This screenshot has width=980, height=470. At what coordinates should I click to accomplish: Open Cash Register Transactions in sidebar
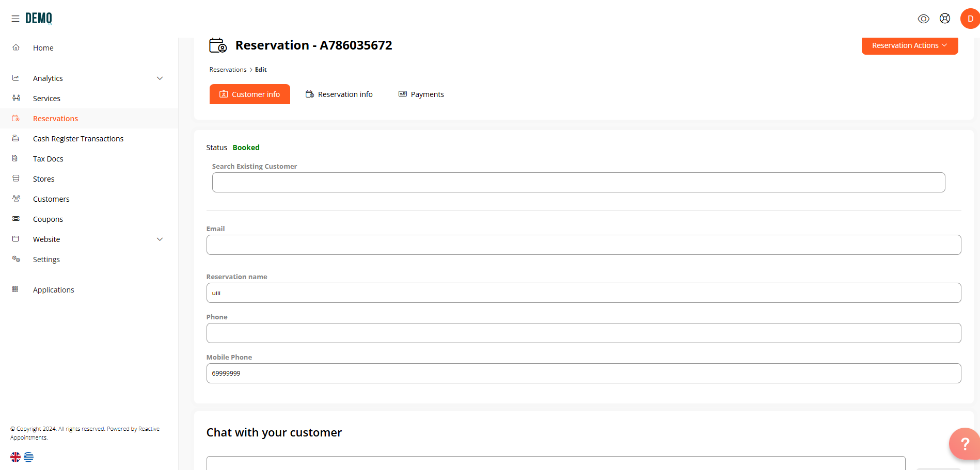(78, 139)
